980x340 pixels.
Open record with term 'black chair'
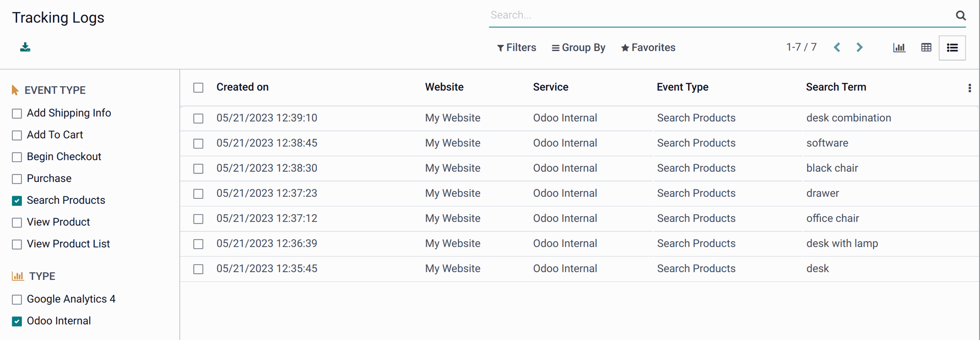point(832,168)
